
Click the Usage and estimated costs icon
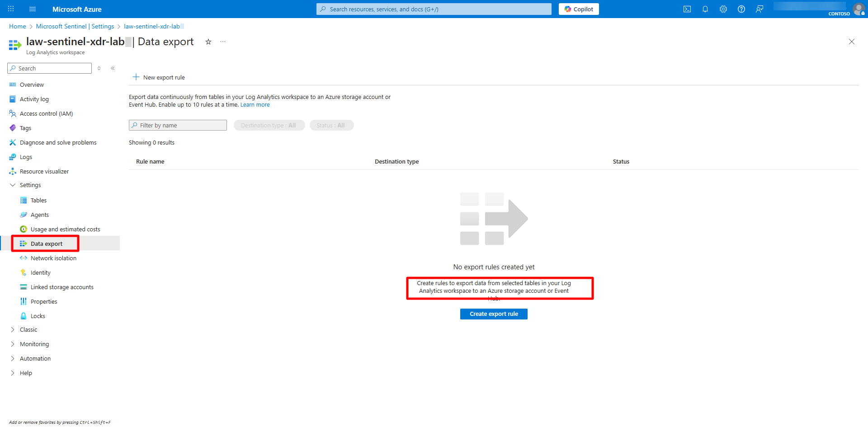pyautogui.click(x=24, y=229)
